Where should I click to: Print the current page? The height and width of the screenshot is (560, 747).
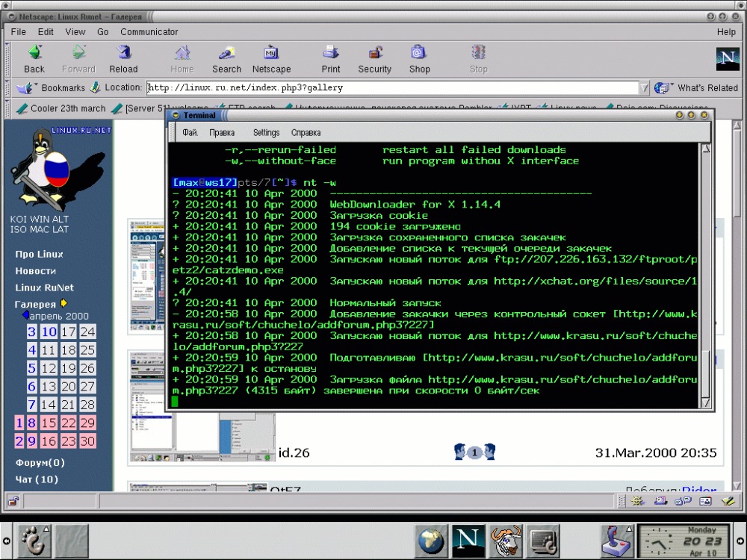331,58
